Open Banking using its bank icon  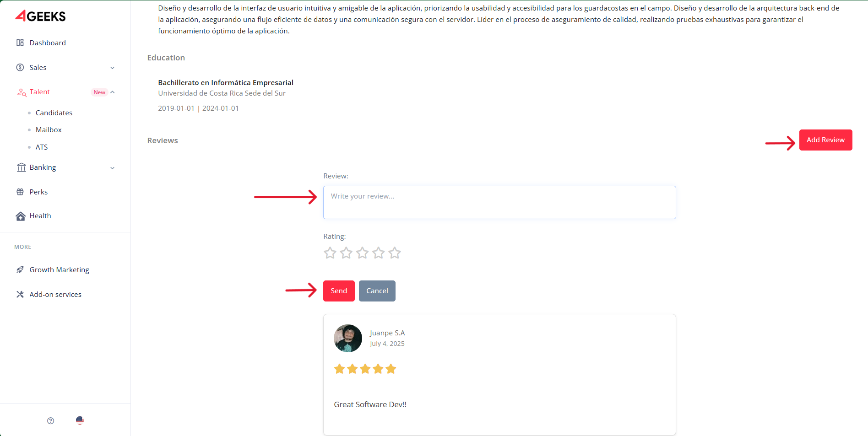(21, 167)
